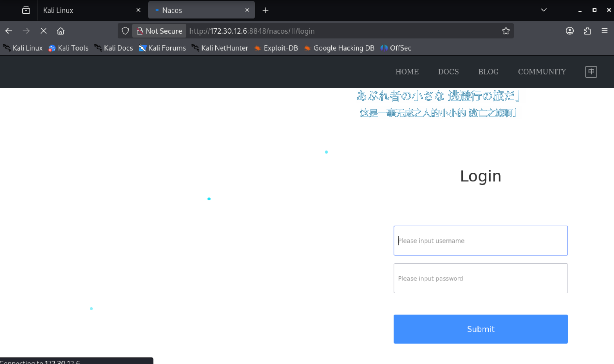The image size is (614, 364).
Task: Close the Nacos tab
Action: click(247, 10)
